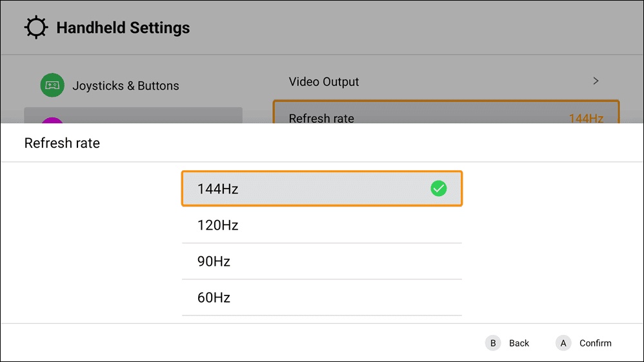This screenshot has height=362, width=644.
Task: Expand Video Output using its chevron arrow
Action: tap(596, 81)
